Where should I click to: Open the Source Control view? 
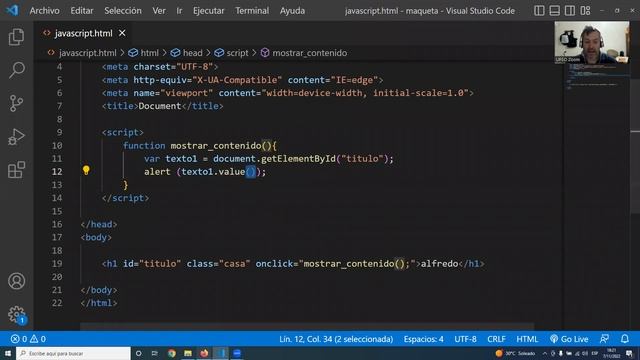point(16,103)
